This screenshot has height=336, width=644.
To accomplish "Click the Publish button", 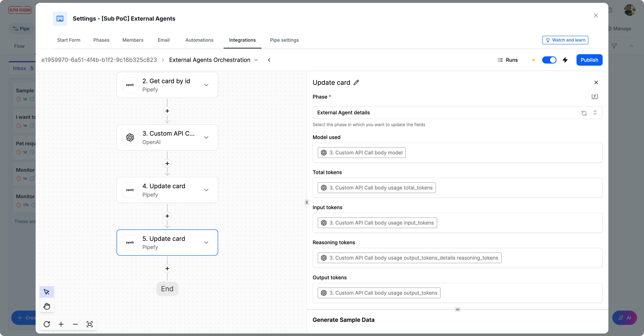I will (589, 60).
